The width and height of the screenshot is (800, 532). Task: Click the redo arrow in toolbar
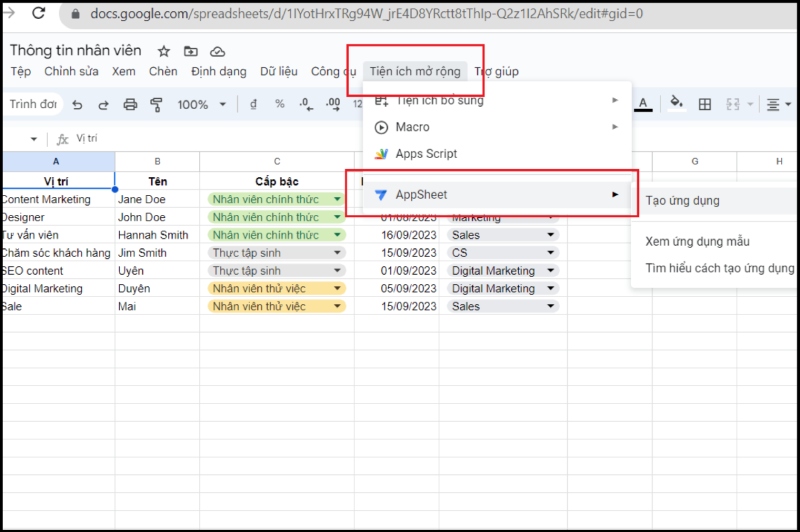[x=104, y=105]
